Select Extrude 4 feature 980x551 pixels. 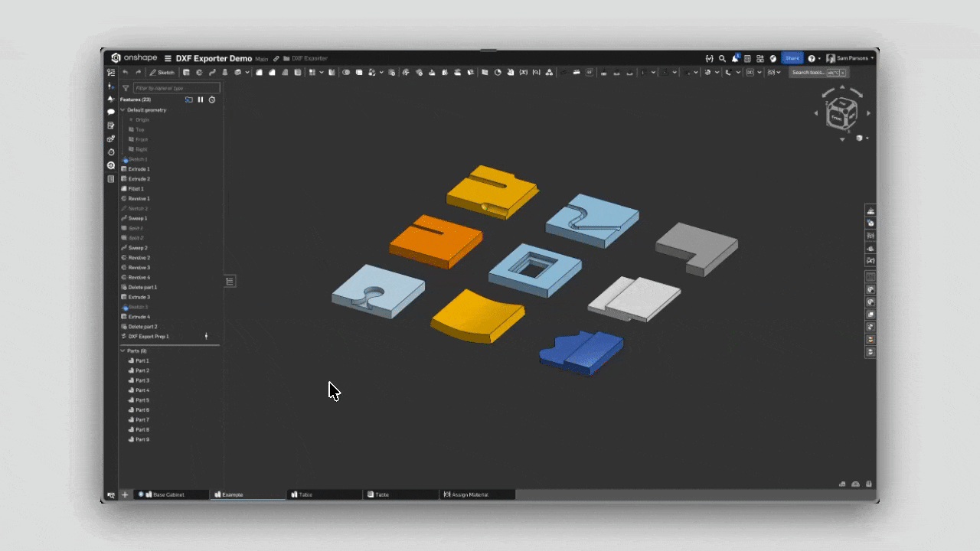click(x=139, y=317)
